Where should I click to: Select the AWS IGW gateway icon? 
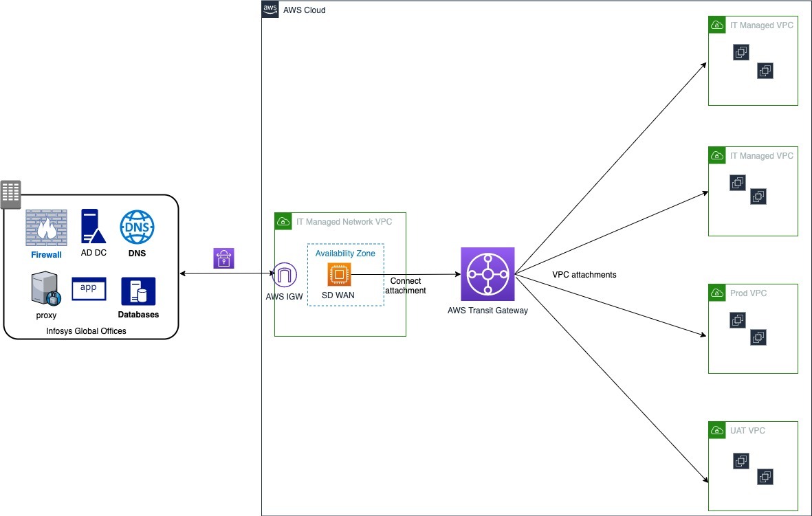coord(285,275)
